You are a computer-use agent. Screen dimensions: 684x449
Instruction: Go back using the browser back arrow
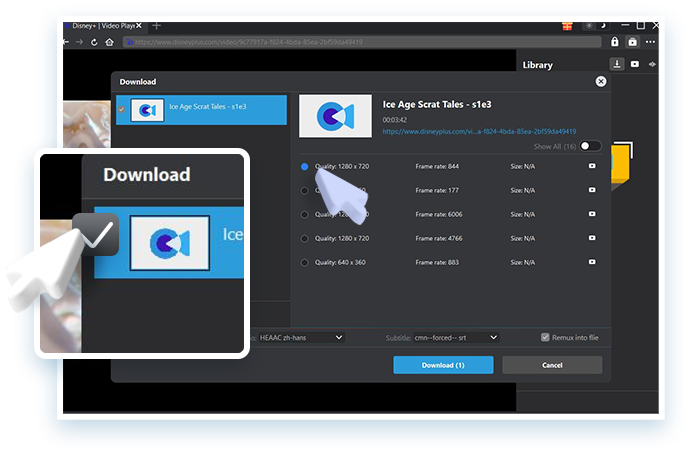click(x=66, y=42)
